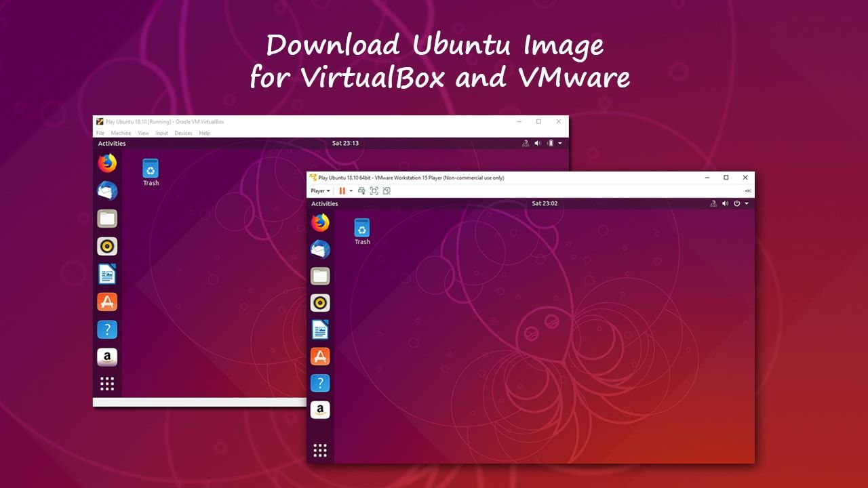Click Send Ctrl+Alt+Del icon in VMware toolbar

coord(361,191)
